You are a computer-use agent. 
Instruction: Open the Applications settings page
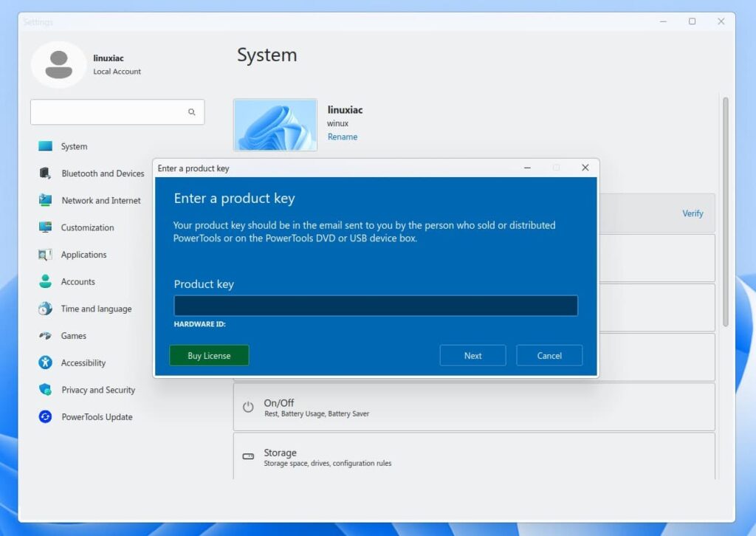[x=44, y=255]
